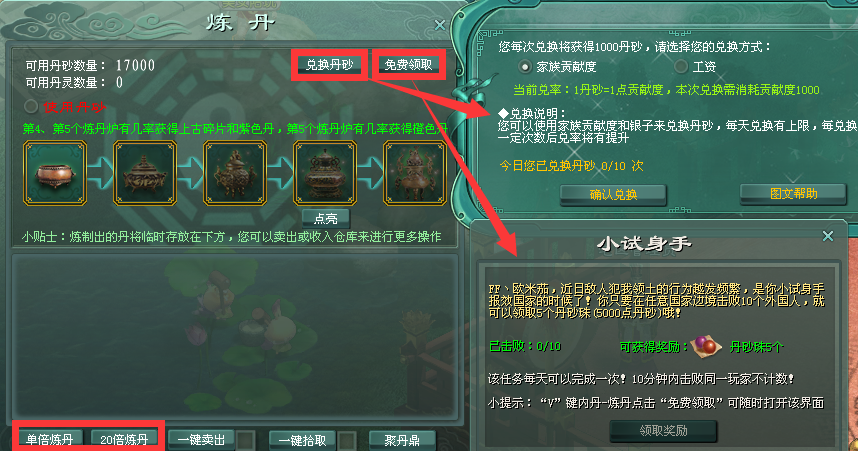The width and height of the screenshot is (858, 451).
Task: Click the 丹砂珠 reward item icon
Action: (706, 347)
